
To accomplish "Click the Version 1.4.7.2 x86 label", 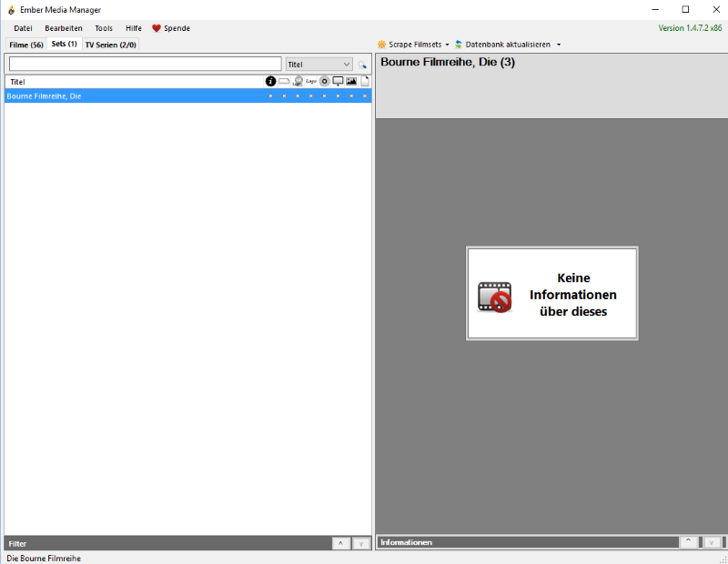I will tap(690, 28).
